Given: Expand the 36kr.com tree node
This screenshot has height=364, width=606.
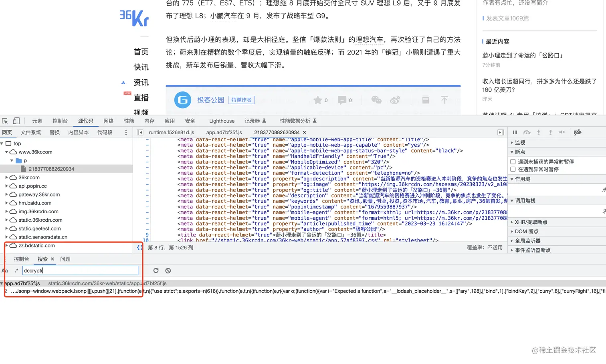Looking at the screenshot, I should (6, 177).
